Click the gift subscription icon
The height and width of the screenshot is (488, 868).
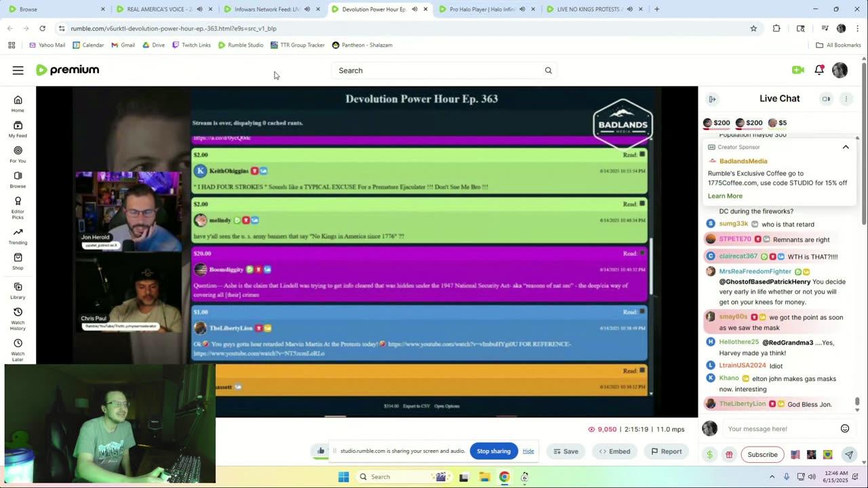(729, 455)
